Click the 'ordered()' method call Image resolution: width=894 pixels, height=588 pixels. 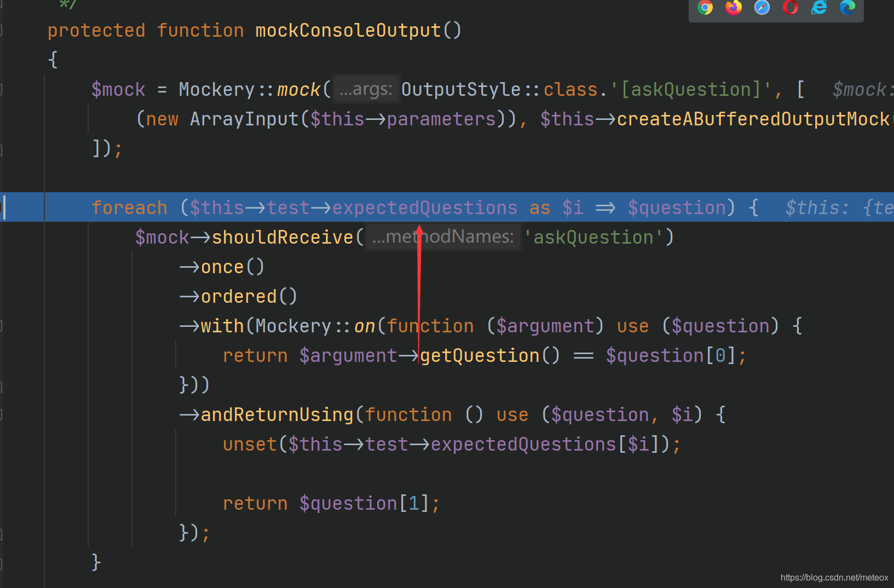(249, 297)
